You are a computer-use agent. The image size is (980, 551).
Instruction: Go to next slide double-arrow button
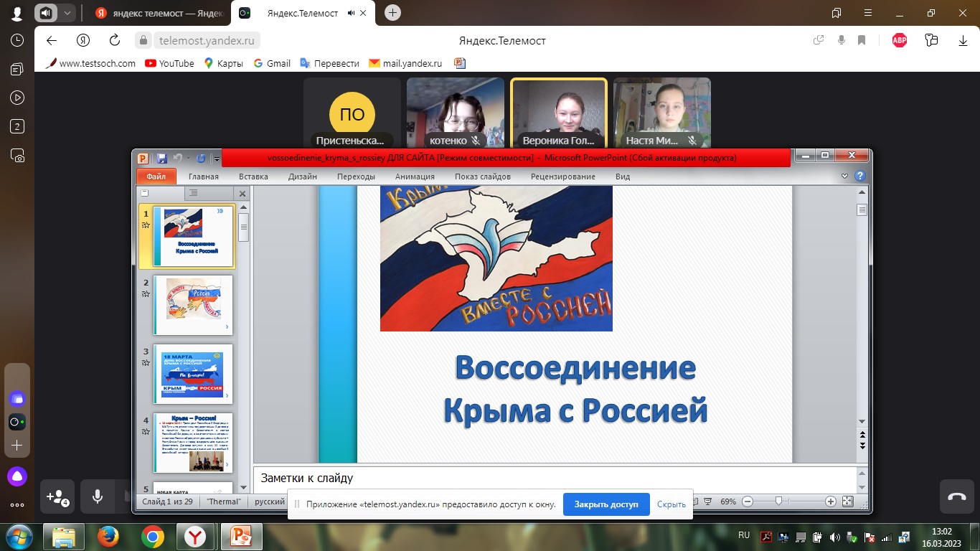[x=862, y=445]
